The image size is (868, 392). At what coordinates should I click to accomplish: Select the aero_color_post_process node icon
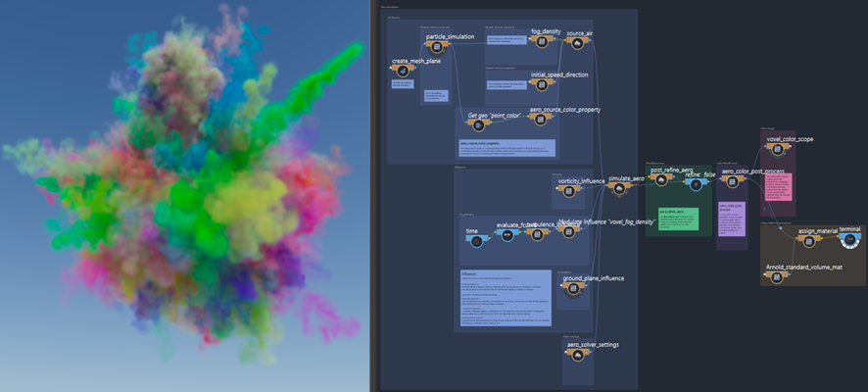click(733, 181)
